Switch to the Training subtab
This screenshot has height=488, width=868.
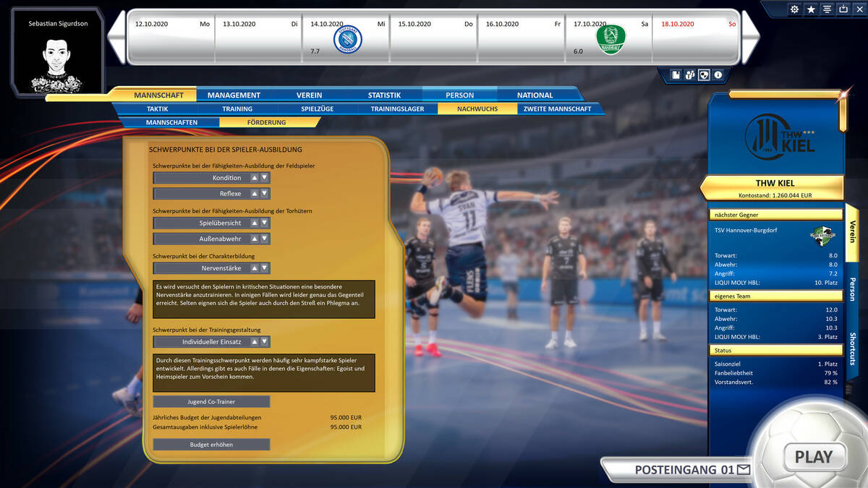(237, 108)
